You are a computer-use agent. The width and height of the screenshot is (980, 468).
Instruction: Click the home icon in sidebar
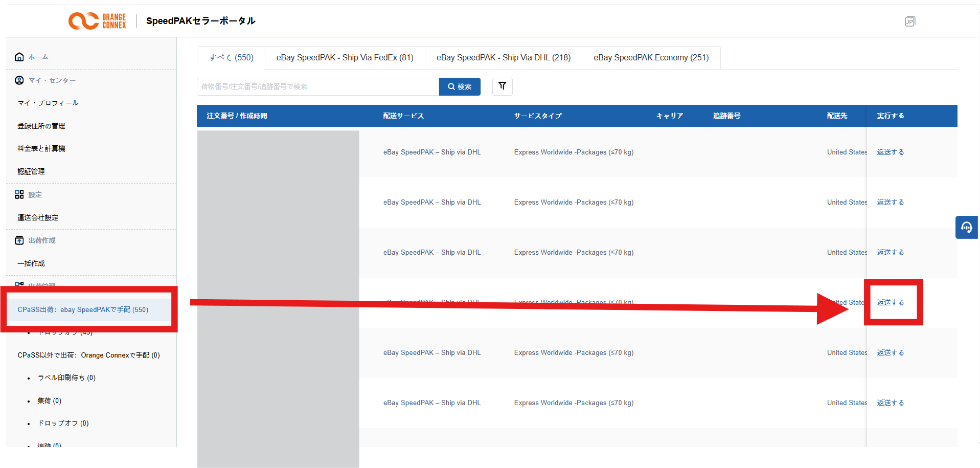click(x=19, y=57)
